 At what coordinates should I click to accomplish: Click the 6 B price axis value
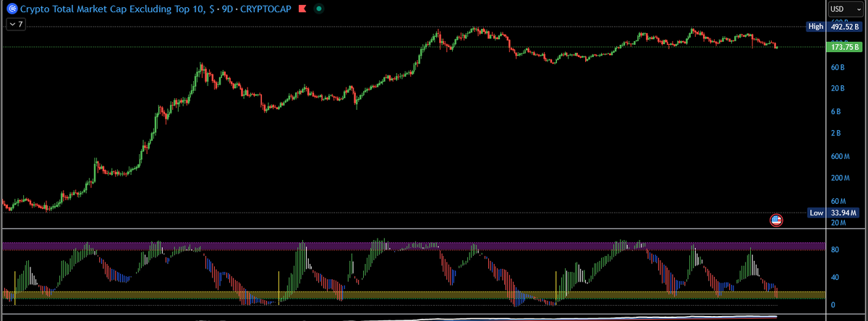tap(836, 111)
